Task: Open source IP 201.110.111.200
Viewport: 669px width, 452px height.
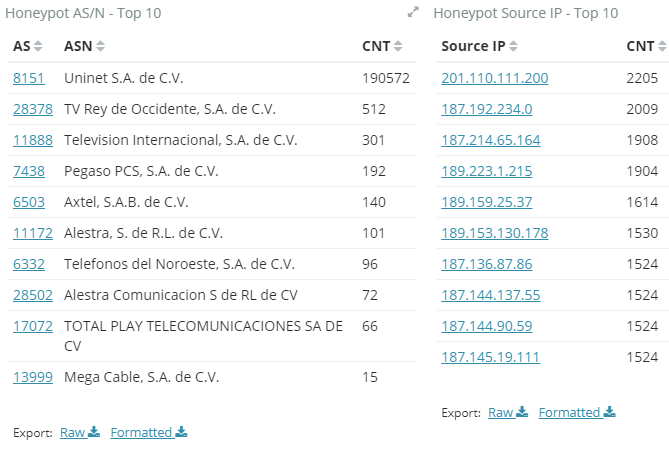Action: coord(494,78)
